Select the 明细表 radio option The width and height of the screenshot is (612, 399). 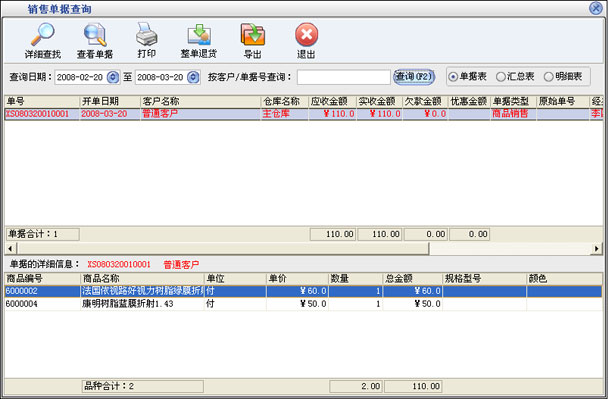tap(563, 77)
